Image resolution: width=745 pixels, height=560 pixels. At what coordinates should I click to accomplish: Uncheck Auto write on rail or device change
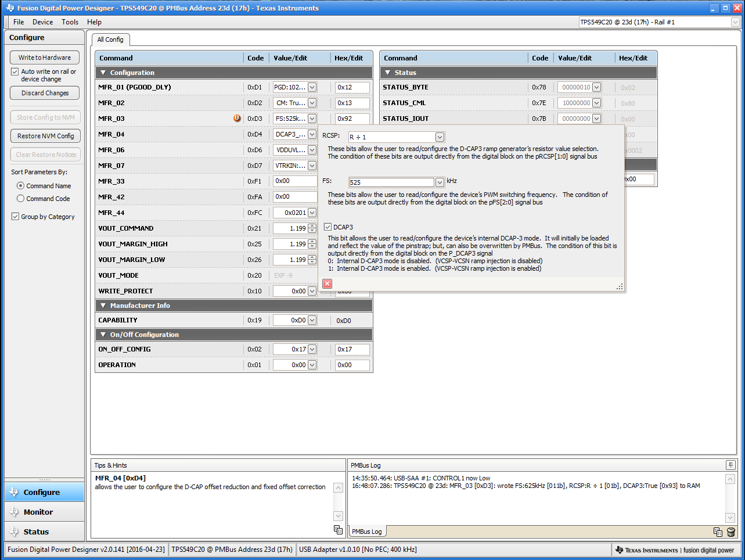click(x=15, y=72)
